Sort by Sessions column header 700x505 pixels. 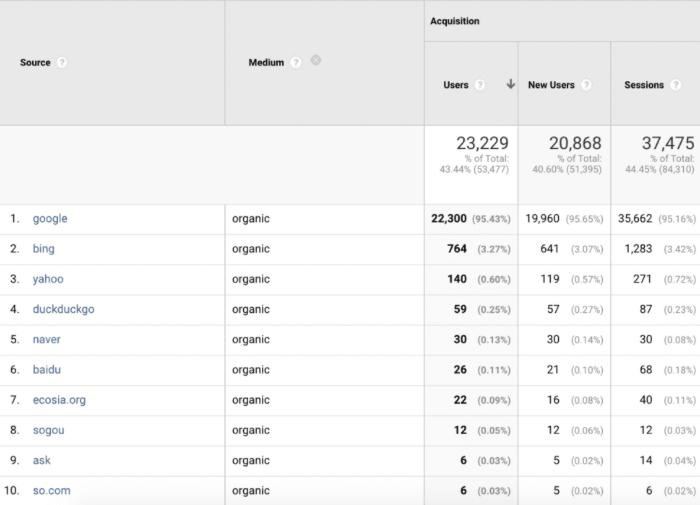[644, 85]
